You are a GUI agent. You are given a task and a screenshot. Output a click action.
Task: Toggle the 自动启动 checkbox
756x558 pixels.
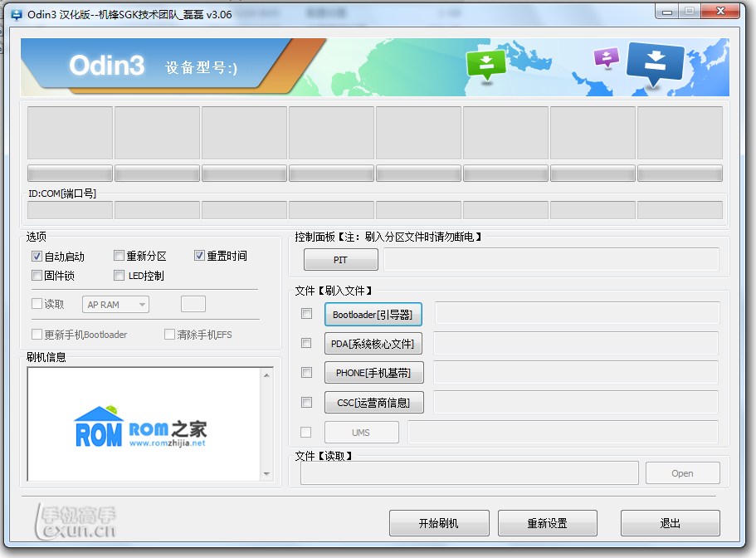coord(37,256)
